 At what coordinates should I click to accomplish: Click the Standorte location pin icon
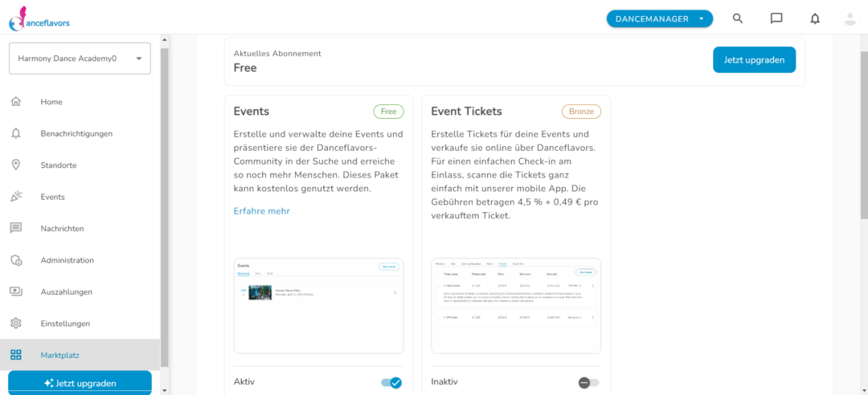15,165
